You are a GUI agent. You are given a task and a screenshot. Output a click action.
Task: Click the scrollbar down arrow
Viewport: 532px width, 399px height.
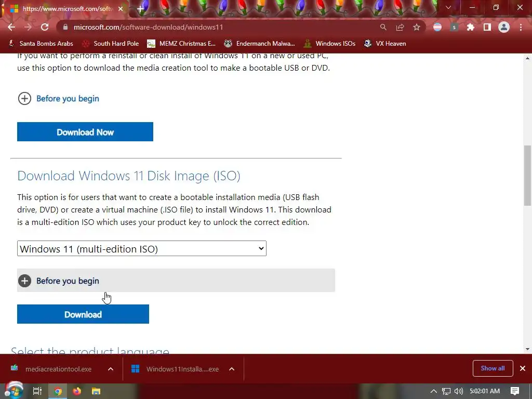point(527,349)
